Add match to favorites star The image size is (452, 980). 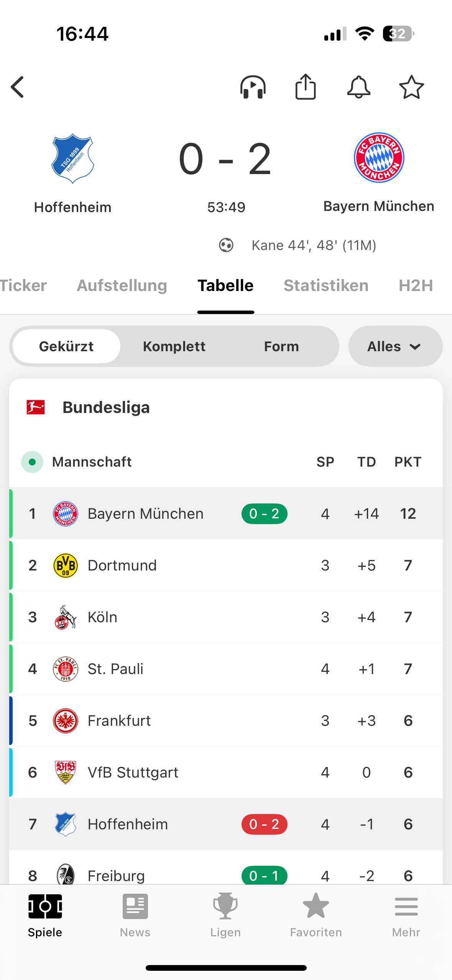point(411,87)
